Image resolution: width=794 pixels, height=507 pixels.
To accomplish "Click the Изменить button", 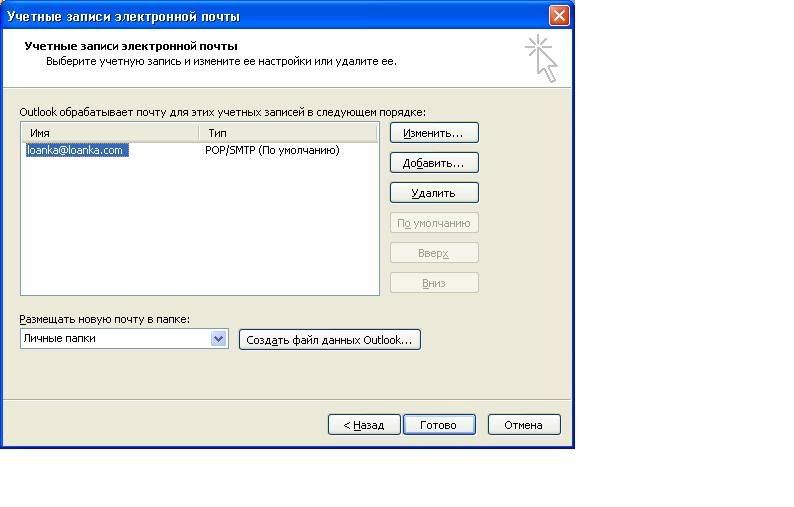I will point(433,133).
